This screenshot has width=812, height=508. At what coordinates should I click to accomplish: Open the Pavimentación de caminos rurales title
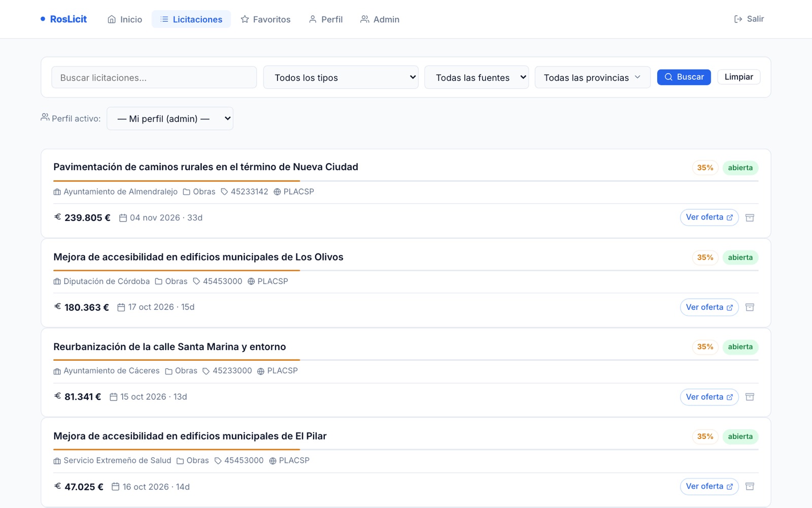tap(206, 167)
